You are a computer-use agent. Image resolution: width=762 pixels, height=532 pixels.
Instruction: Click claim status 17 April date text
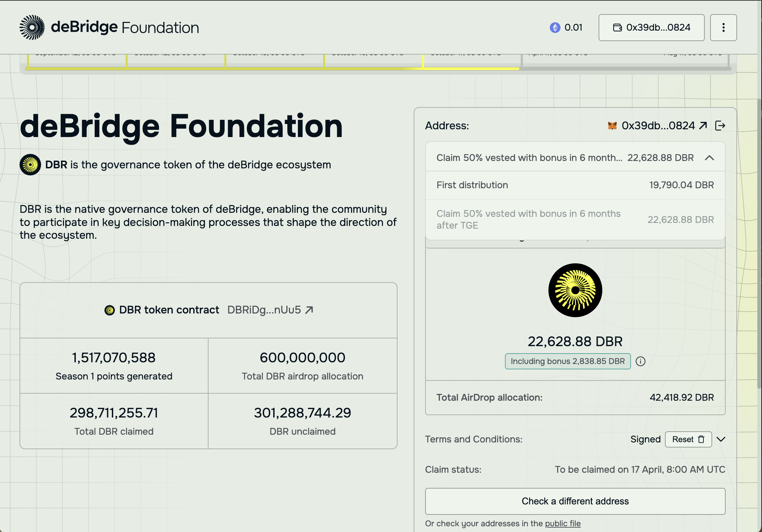(x=640, y=469)
